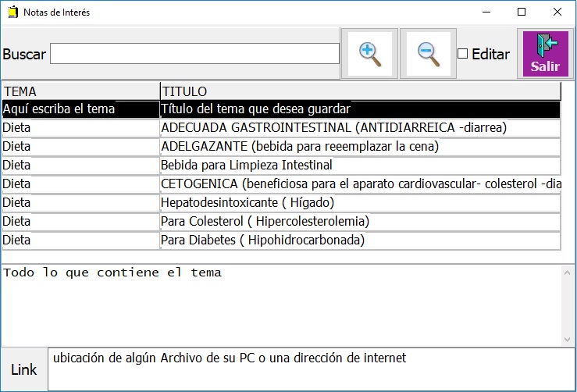The height and width of the screenshot is (392, 577).
Task: Click the zoom out magnifier icon
Action: click(x=428, y=54)
